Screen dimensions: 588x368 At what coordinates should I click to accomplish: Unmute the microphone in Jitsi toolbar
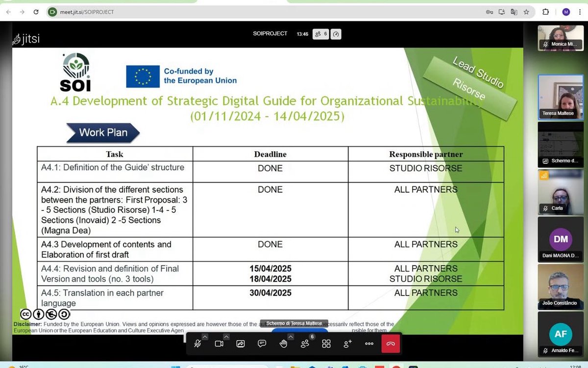(197, 344)
